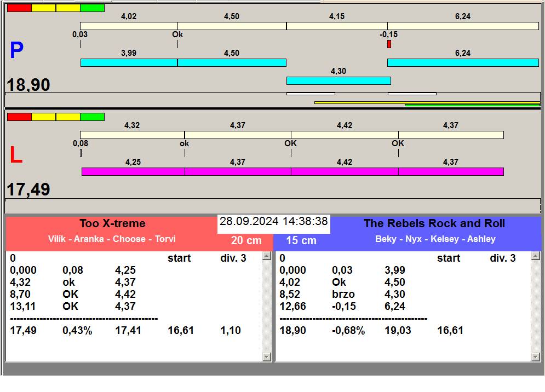Viewport: 545px width, 392px height.
Task: Click the green start light in the L lane
Action: (93, 117)
